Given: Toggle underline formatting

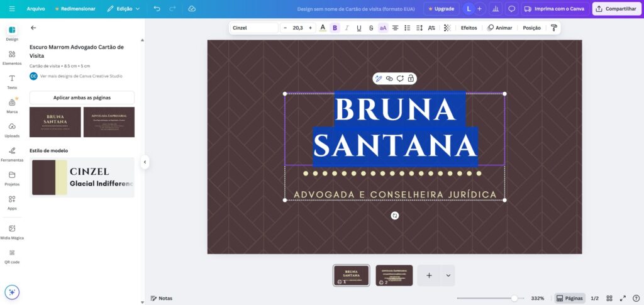Looking at the screenshot, I should (359, 28).
